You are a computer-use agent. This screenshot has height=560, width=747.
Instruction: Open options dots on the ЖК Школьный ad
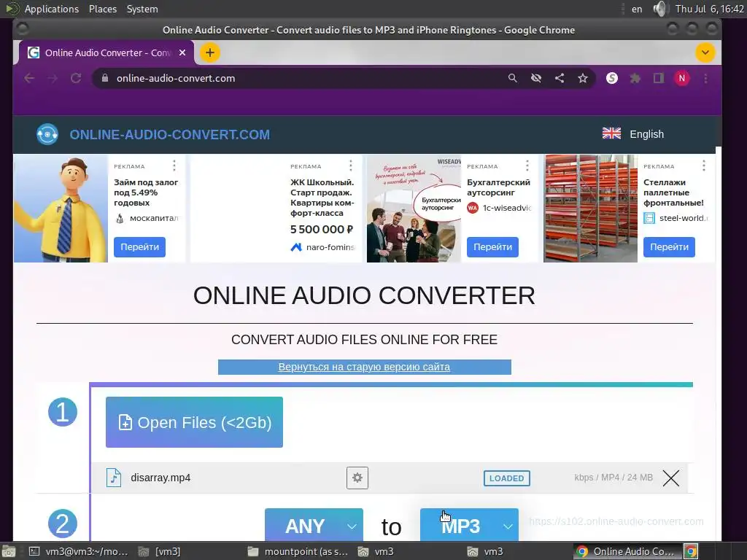coord(351,166)
